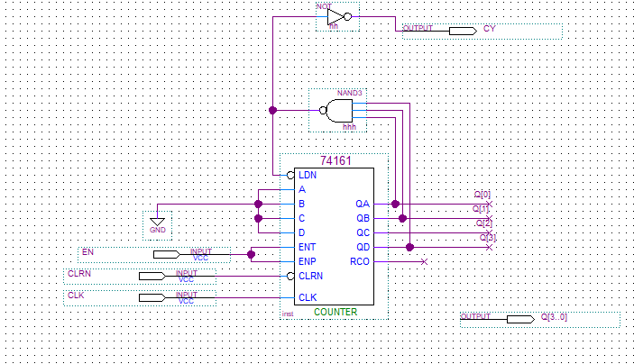Click the NAND3 gate name label

point(349,94)
